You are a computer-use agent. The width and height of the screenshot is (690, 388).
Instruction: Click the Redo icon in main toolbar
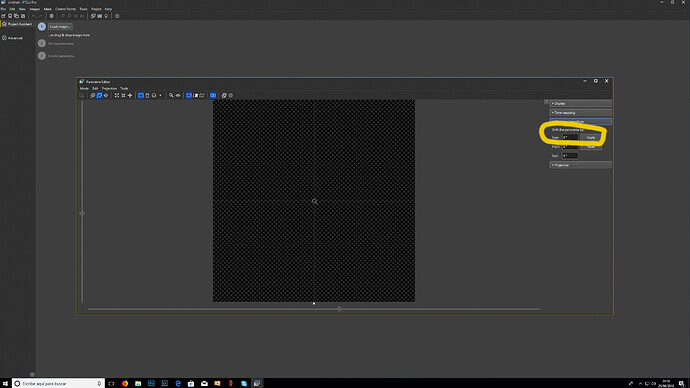[40, 16]
